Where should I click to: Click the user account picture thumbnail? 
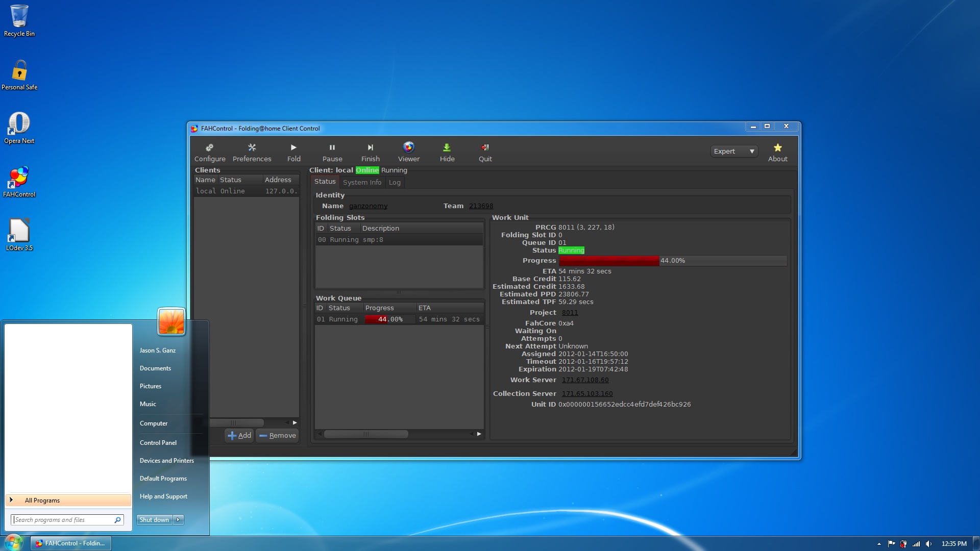[x=171, y=321]
